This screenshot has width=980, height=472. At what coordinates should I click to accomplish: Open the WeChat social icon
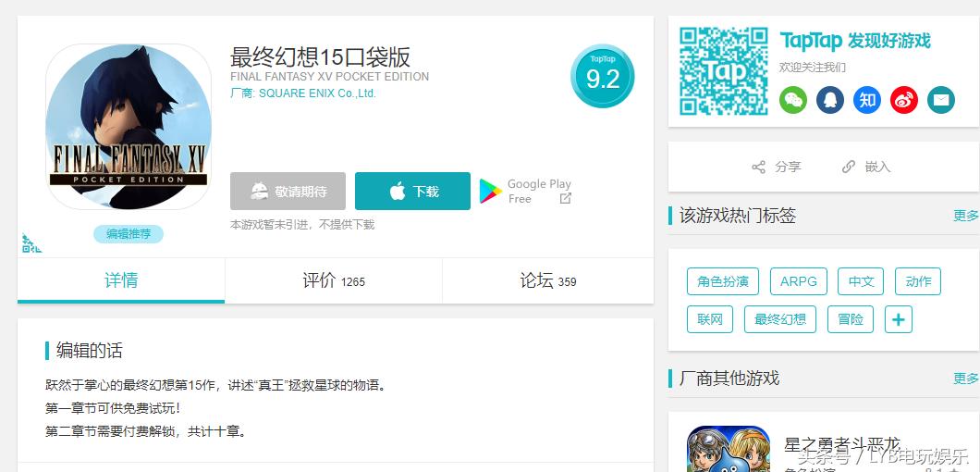pos(793,100)
